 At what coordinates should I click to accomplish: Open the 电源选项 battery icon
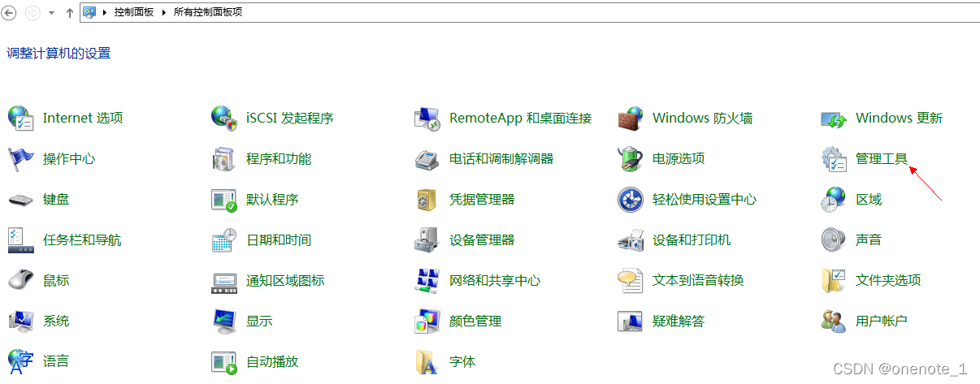(631, 158)
